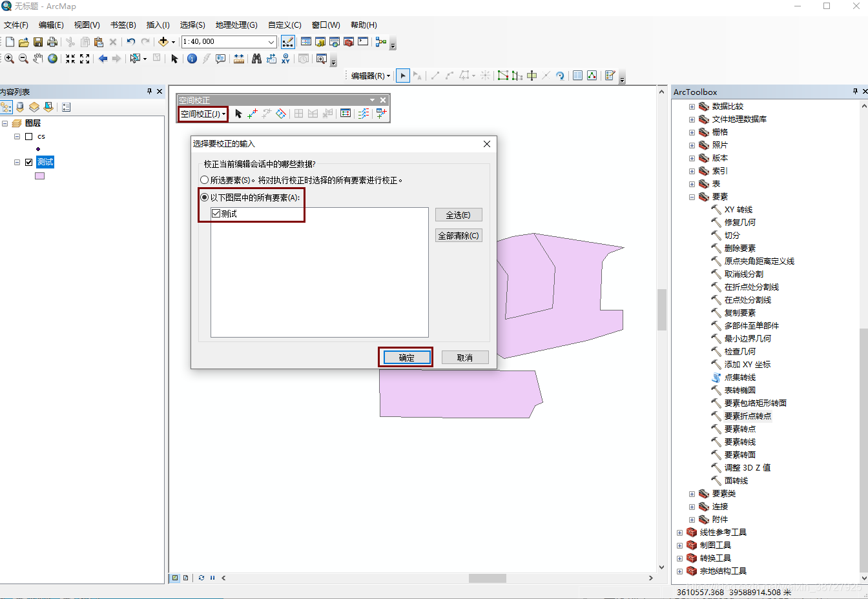Click the Open document folder icon
The height and width of the screenshot is (599, 868).
point(24,42)
